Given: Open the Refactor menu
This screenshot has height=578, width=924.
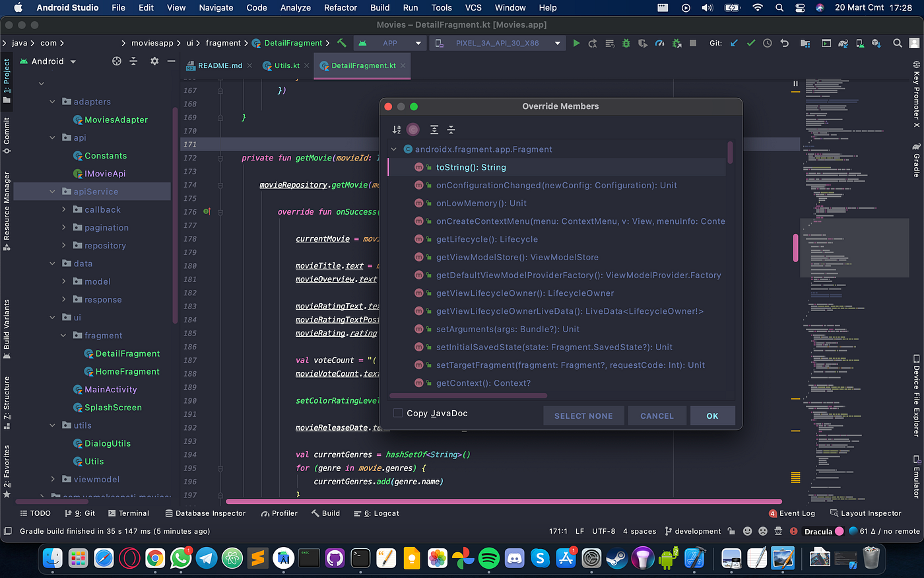Looking at the screenshot, I should [341, 7].
